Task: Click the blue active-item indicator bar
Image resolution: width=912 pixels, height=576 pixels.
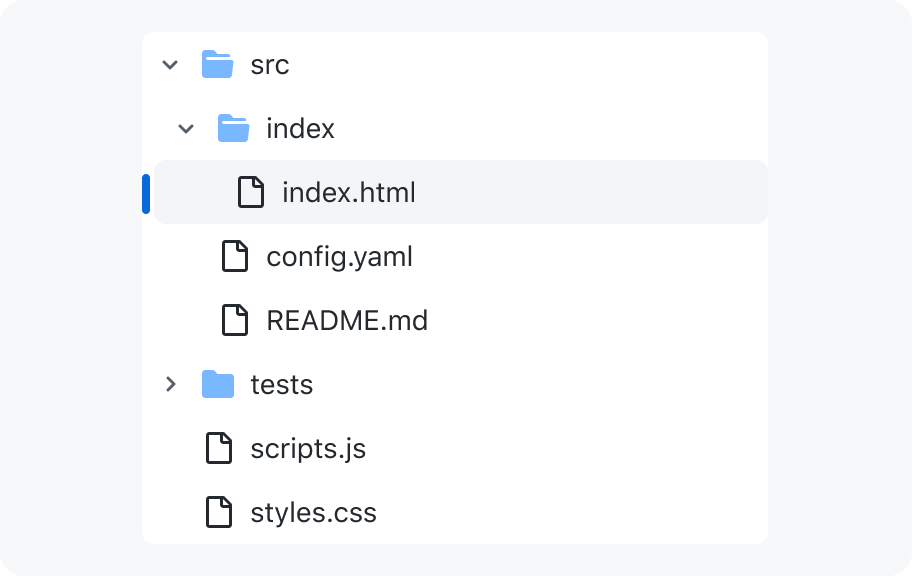Action: tap(146, 194)
